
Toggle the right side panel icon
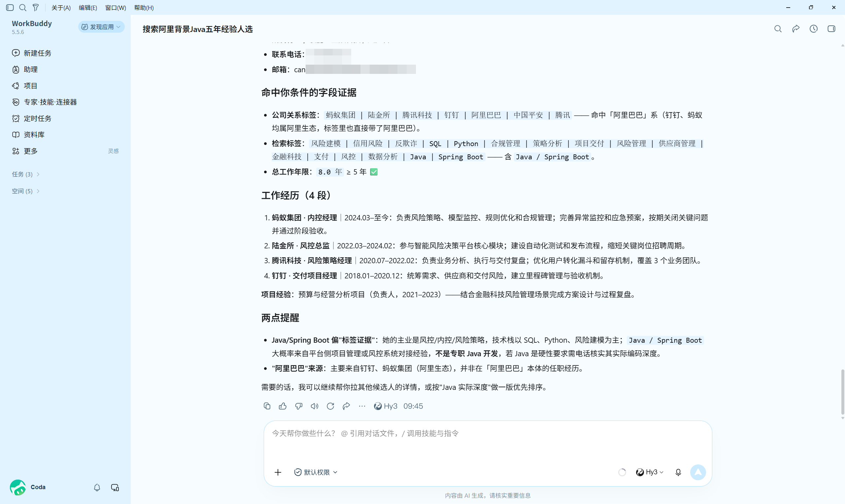point(831,29)
